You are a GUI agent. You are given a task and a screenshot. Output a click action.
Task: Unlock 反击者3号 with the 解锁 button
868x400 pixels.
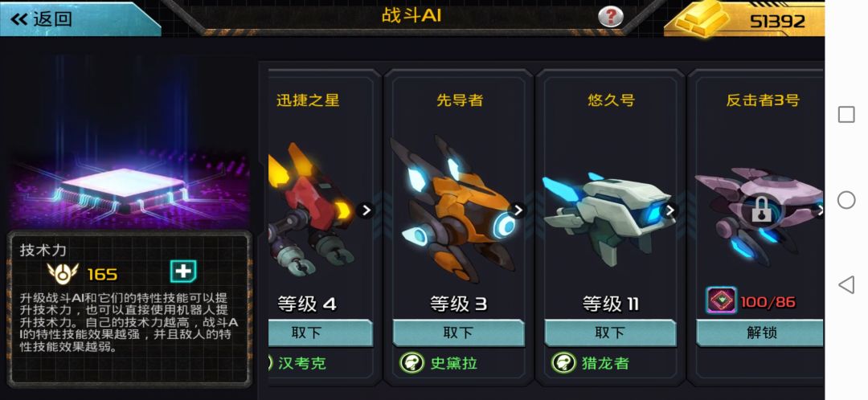point(759,333)
